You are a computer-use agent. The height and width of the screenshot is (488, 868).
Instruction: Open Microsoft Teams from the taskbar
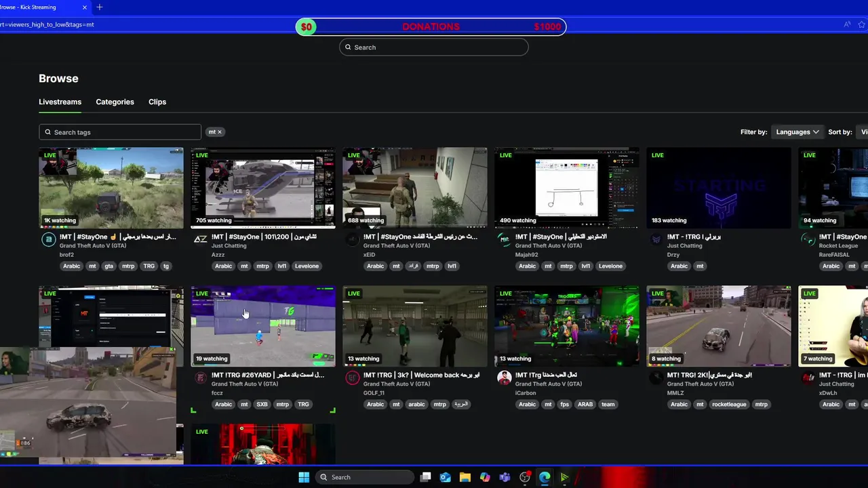[x=505, y=477]
